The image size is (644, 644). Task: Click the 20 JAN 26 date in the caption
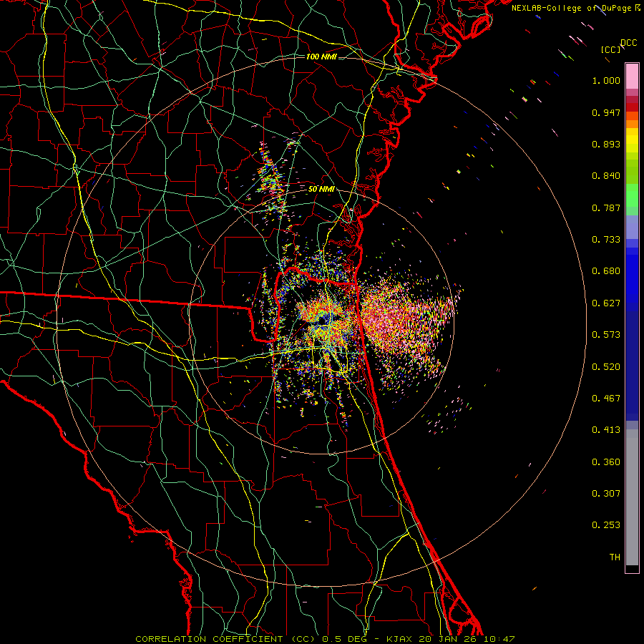[x=447, y=639]
